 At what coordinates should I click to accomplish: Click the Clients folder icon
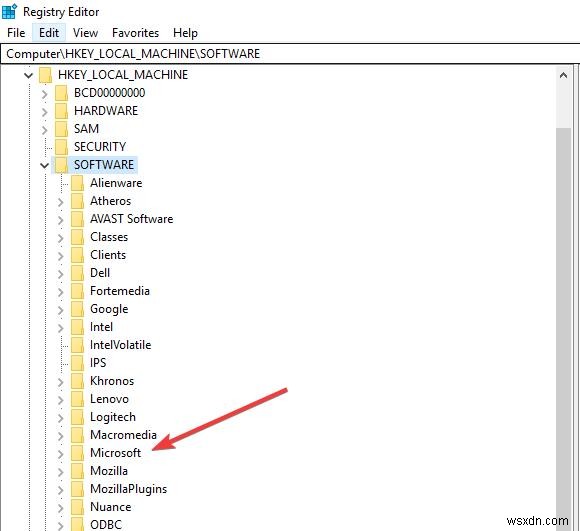77,255
